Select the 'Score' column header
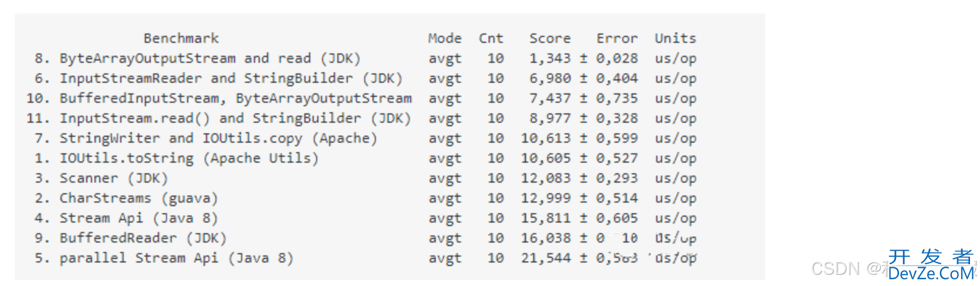This screenshot has width=980, height=286. coord(550,39)
